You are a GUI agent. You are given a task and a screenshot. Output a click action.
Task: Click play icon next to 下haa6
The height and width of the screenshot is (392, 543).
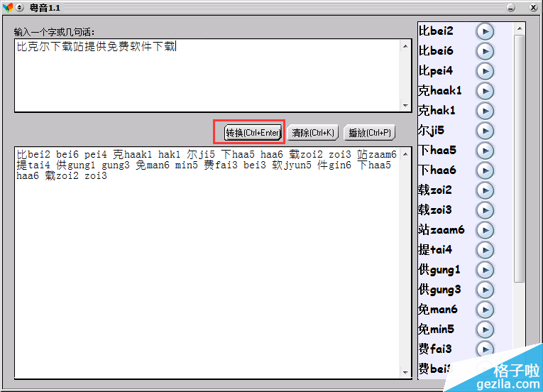pyautogui.click(x=484, y=170)
